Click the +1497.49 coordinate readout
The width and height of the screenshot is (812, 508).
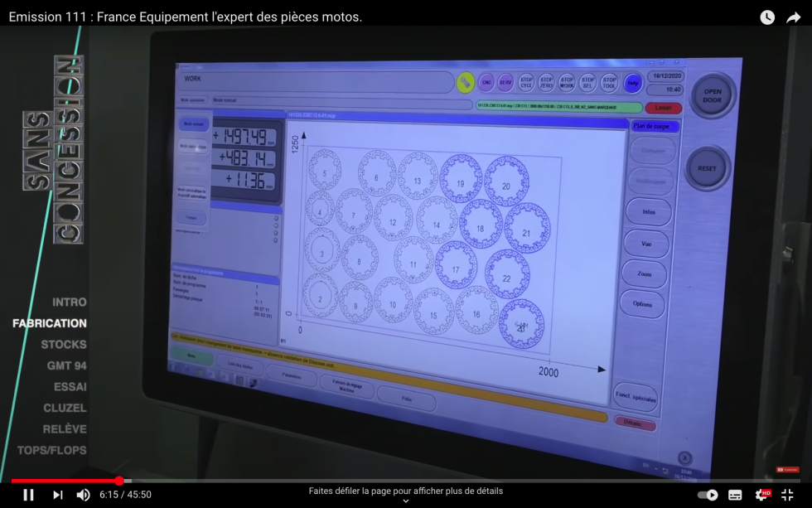(245, 137)
